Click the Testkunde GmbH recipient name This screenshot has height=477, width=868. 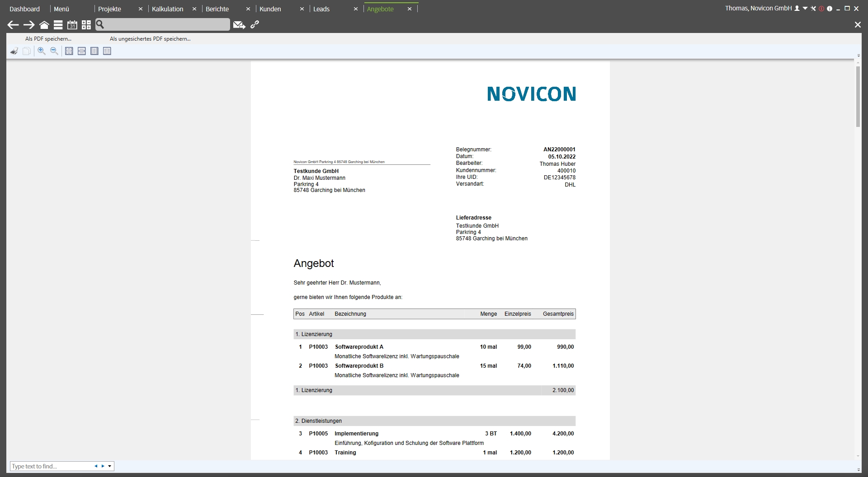click(x=316, y=171)
